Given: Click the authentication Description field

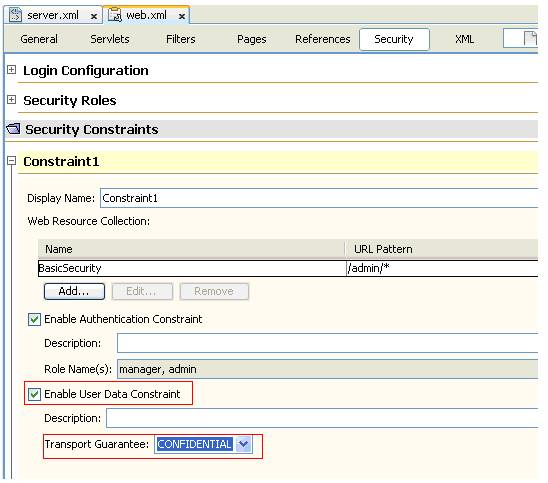Looking at the screenshot, I should click(327, 343).
